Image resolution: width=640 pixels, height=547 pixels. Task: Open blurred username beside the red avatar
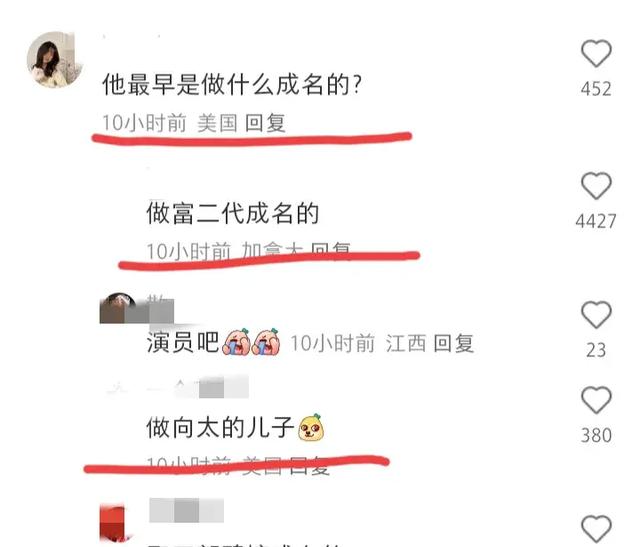click(187, 510)
